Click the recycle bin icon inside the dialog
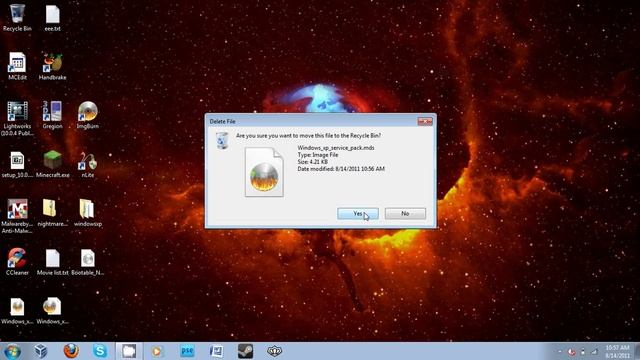640x360 pixels. pyautogui.click(x=222, y=140)
